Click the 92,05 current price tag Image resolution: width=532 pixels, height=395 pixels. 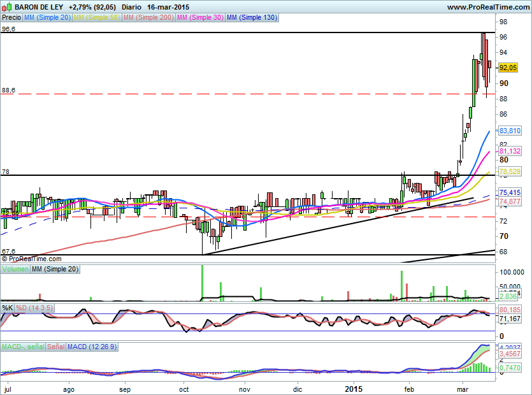point(508,68)
